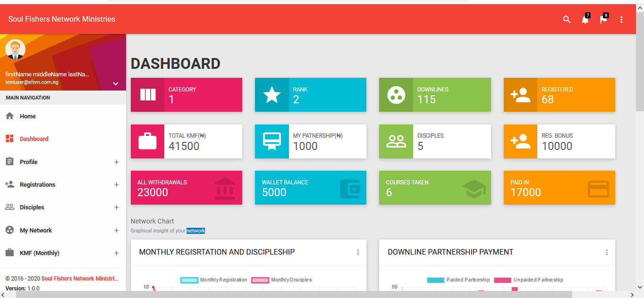This screenshot has width=644, height=298.
Task: Select Dashboard in the sidebar navigation
Action: point(34,139)
